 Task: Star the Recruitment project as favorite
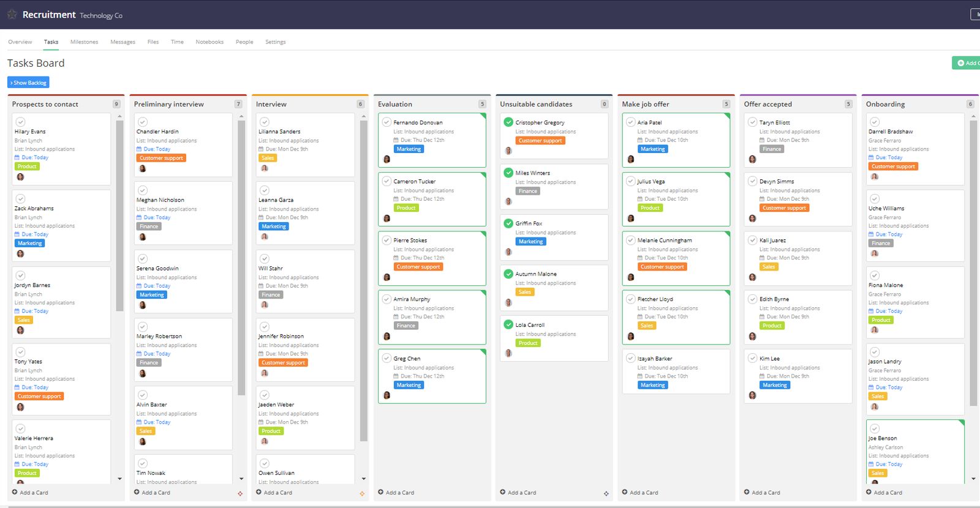12,14
